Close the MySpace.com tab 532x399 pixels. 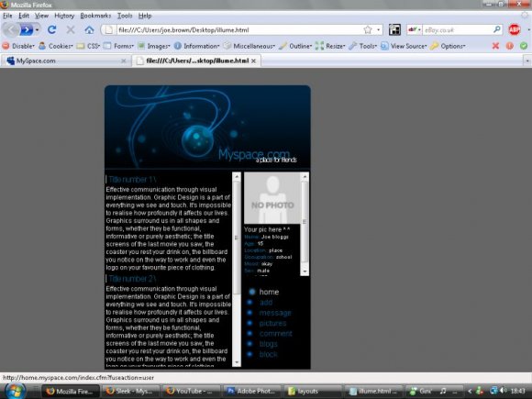tap(124, 61)
